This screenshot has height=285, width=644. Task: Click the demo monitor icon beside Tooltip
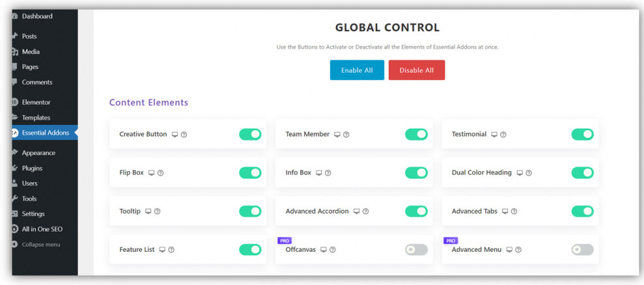click(x=148, y=211)
